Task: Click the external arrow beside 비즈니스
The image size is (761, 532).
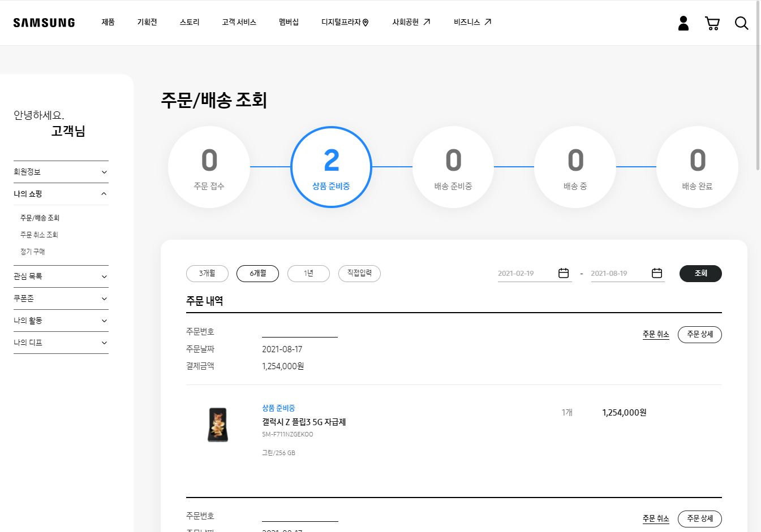Action: [488, 22]
